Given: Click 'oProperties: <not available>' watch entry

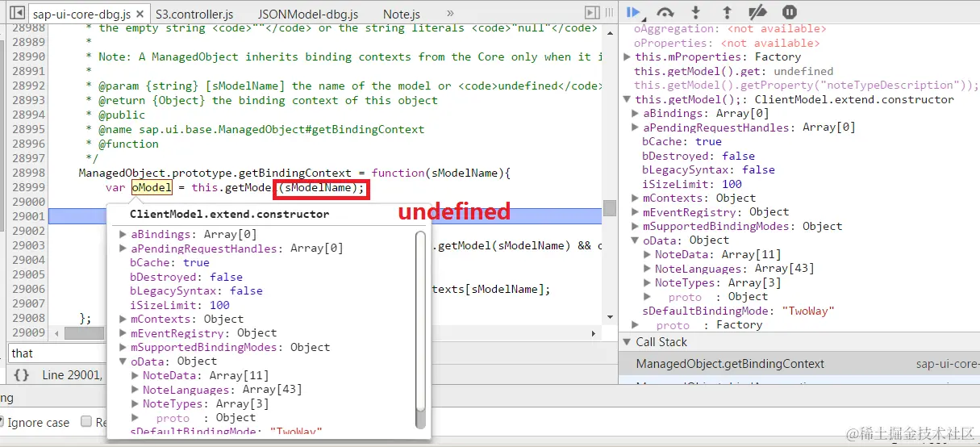Looking at the screenshot, I should point(727,43).
